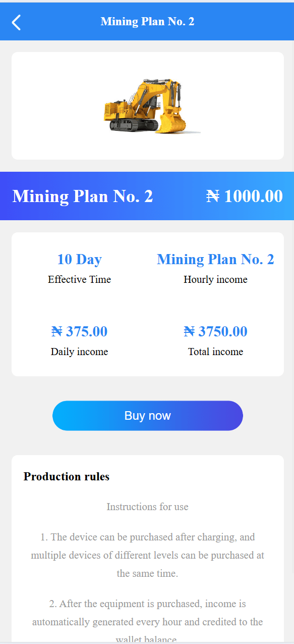The width and height of the screenshot is (294, 644).
Task: Select the 10 Day effective time value
Action: click(79, 260)
